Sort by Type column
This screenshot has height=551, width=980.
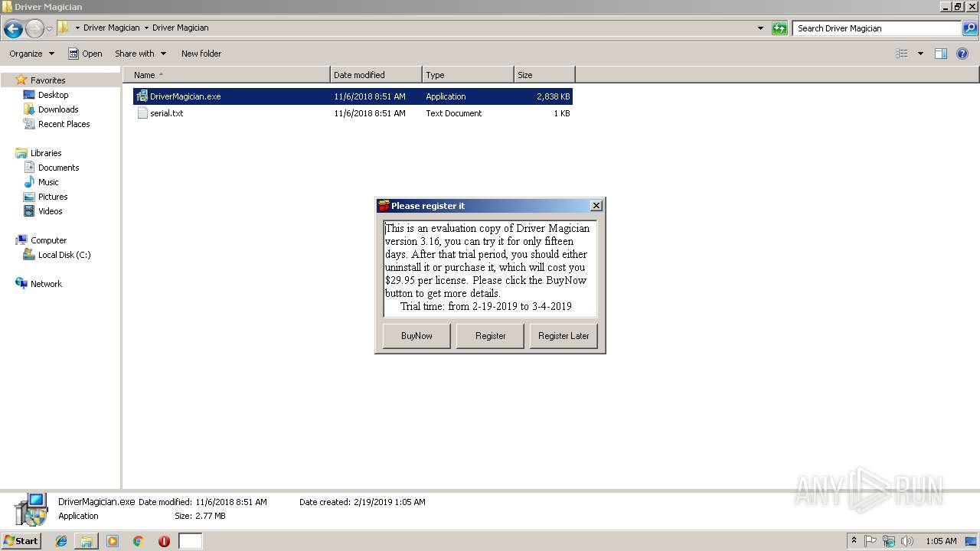point(468,75)
